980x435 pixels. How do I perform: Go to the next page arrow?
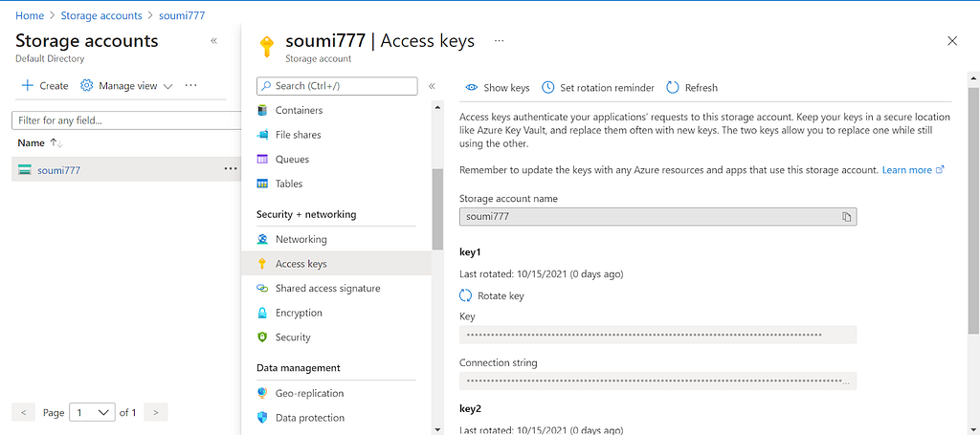[x=156, y=412]
